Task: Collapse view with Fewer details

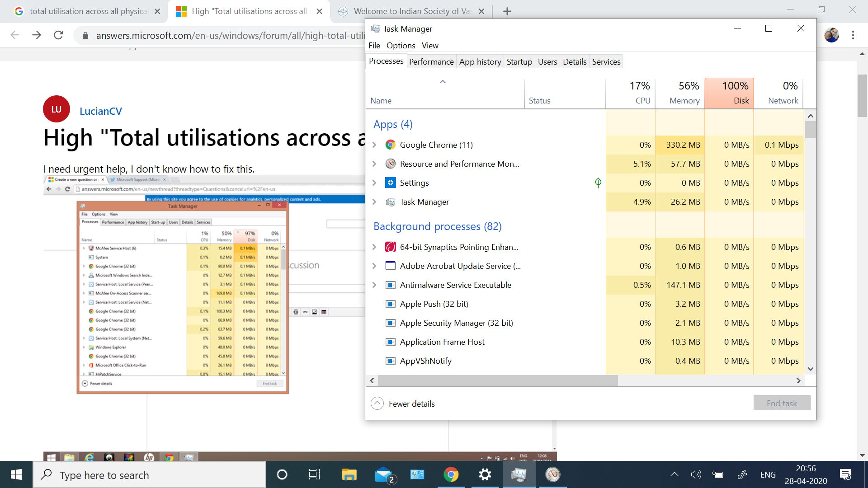Action: point(403,404)
